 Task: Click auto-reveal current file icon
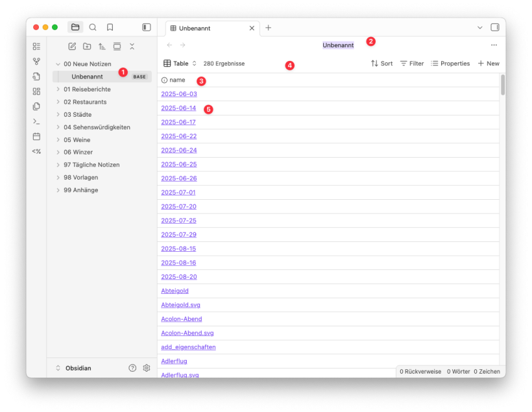117,47
